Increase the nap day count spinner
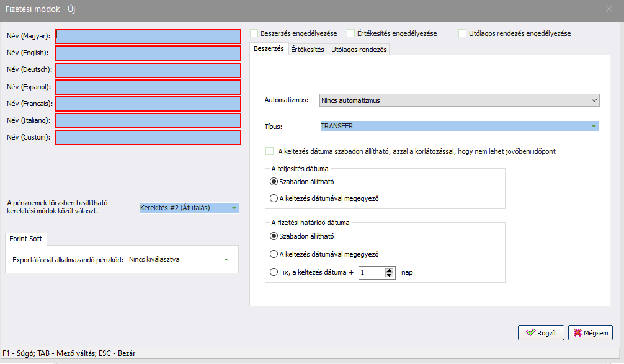Image resolution: width=624 pixels, height=364 pixels. [x=390, y=270]
